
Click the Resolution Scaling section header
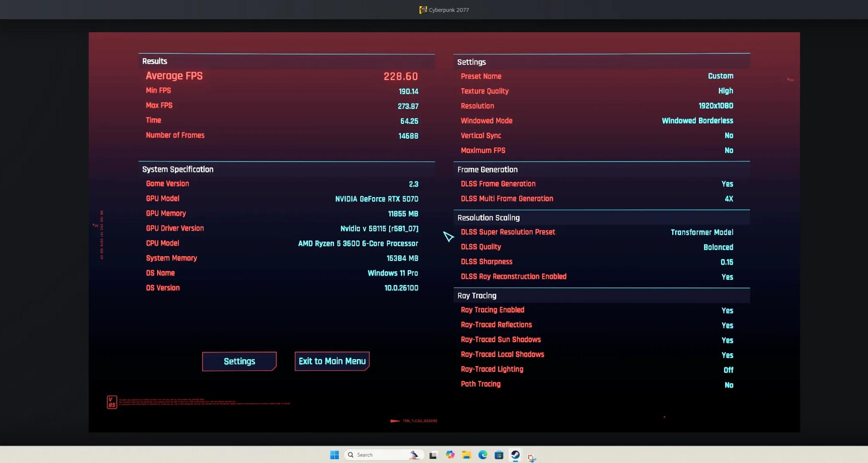(489, 218)
